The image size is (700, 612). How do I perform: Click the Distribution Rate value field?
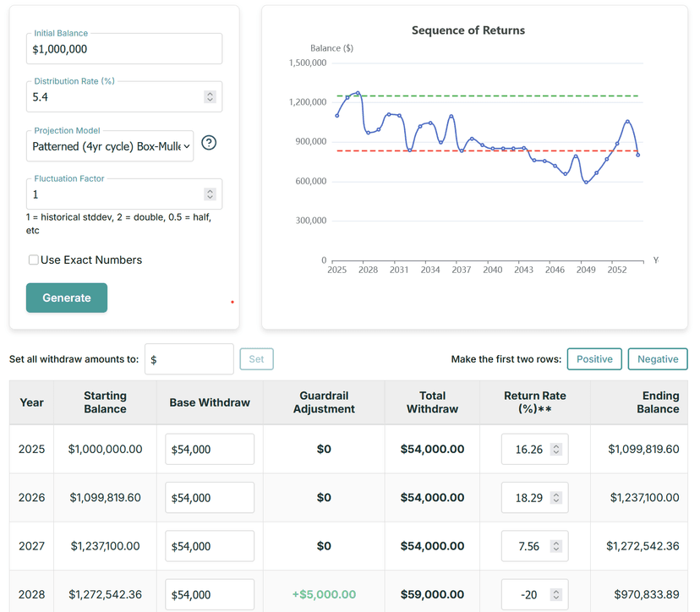point(114,97)
